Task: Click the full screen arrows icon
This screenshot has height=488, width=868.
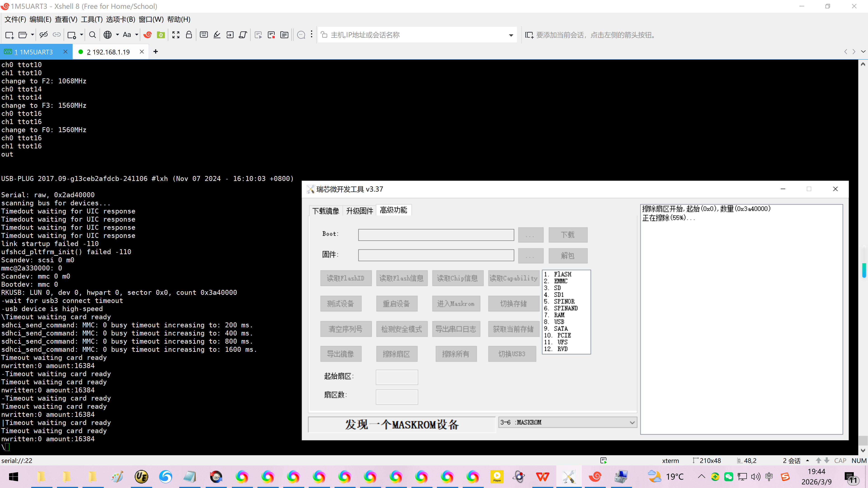Action: click(176, 35)
